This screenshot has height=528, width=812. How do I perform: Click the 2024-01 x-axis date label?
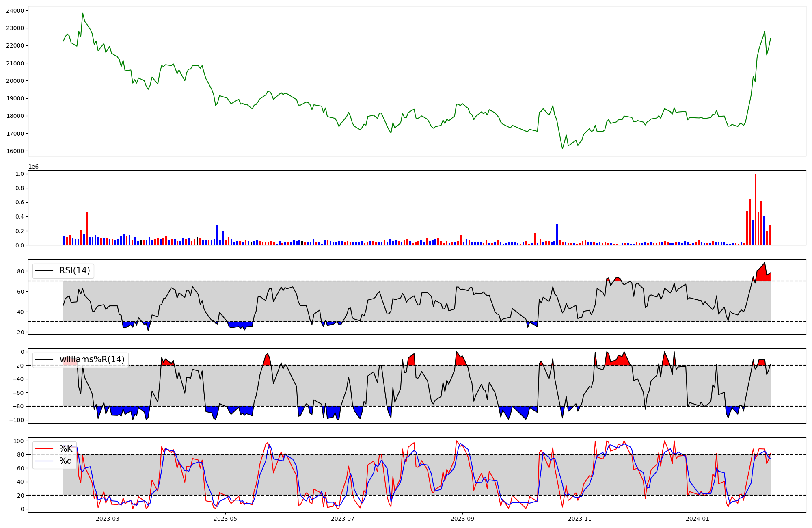click(697, 519)
